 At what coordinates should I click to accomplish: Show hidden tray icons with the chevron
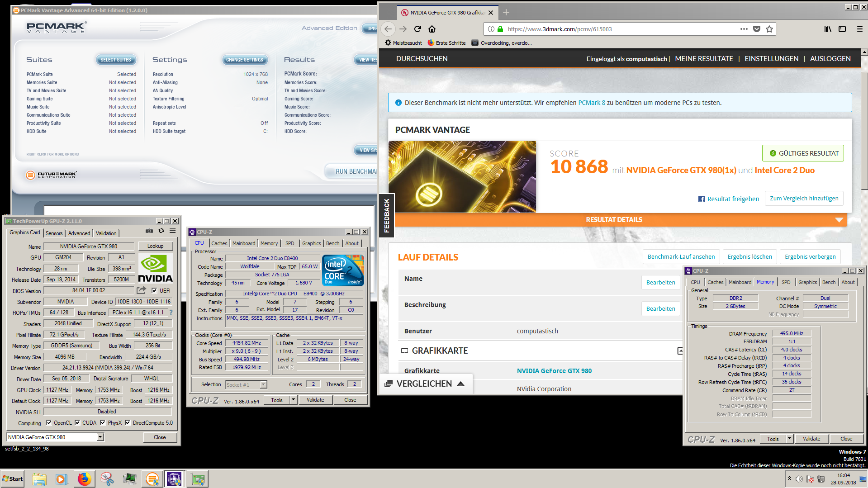(789, 479)
